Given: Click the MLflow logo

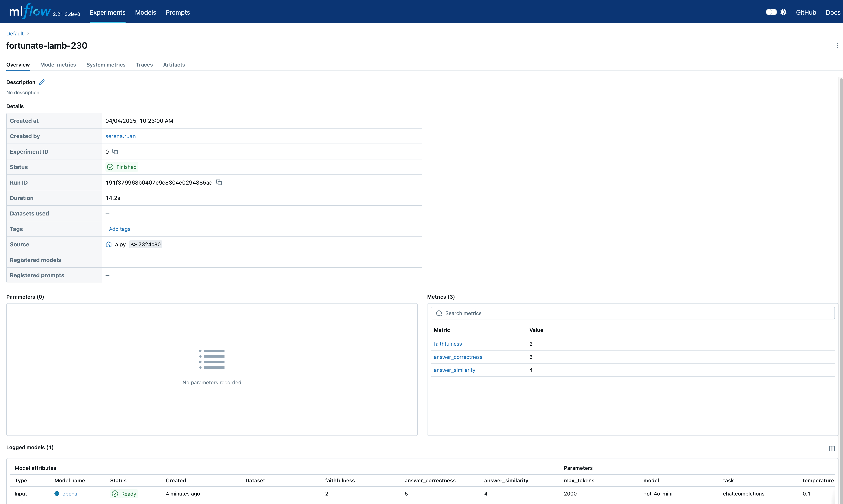Looking at the screenshot, I should (30, 12).
